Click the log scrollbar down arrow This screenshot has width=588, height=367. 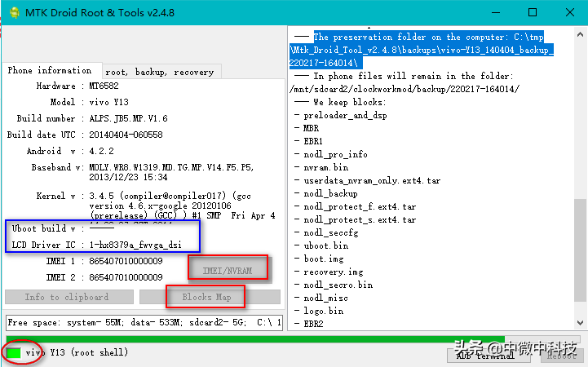click(x=580, y=323)
